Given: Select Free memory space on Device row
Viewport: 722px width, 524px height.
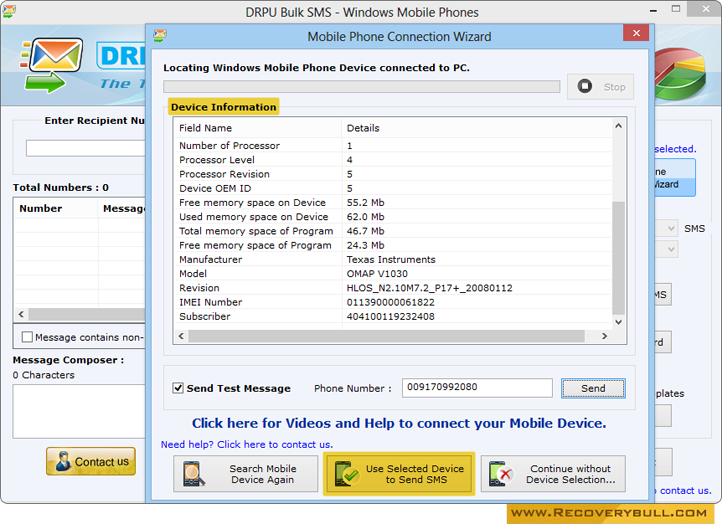Looking at the screenshot, I should tap(393, 203).
